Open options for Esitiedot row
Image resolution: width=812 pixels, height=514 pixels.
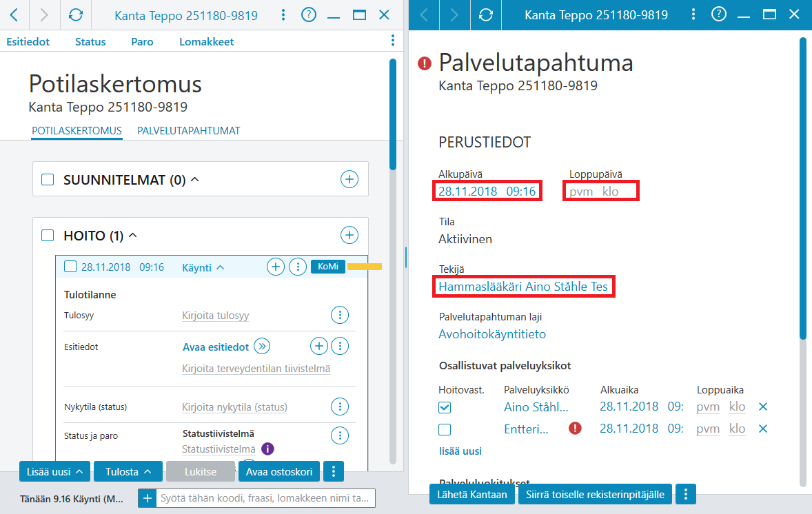pyautogui.click(x=340, y=347)
